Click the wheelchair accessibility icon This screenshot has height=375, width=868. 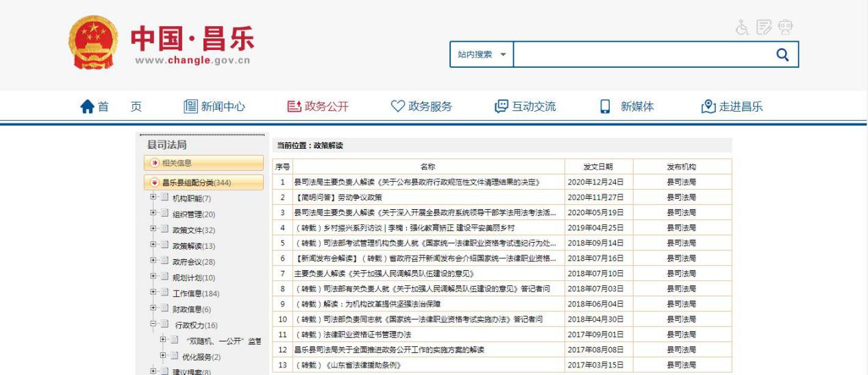pos(743,28)
